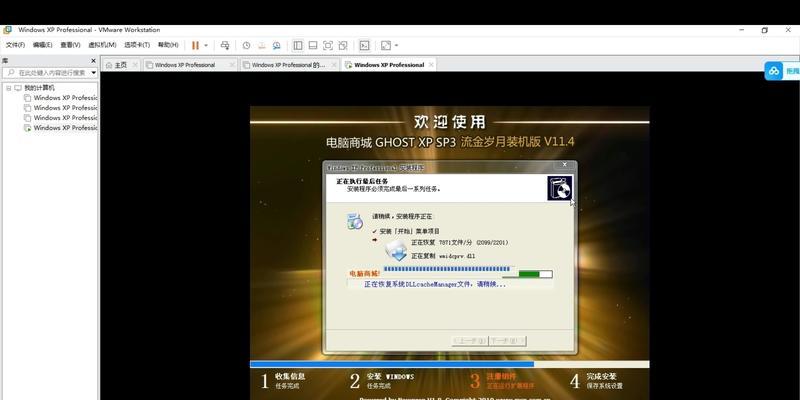800x400 pixels.
Task: Open the 查看(V) menu
Action: click(70, 45)
